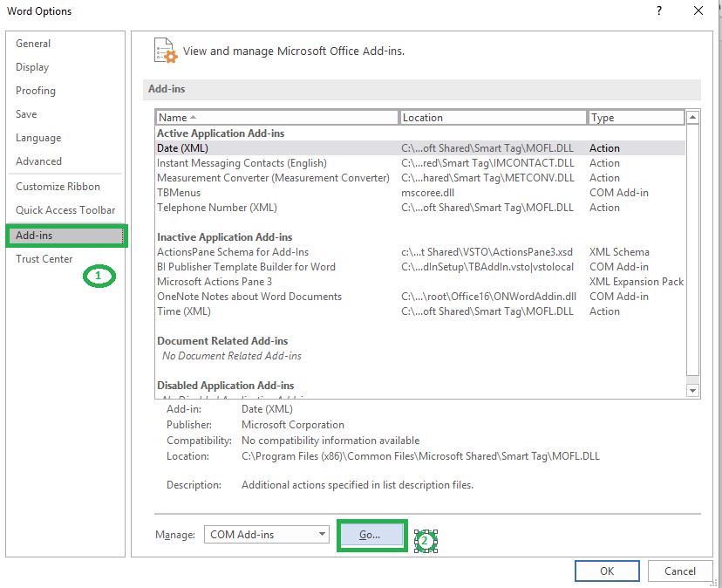Cancel the Word Options dialog

(679, 571)
